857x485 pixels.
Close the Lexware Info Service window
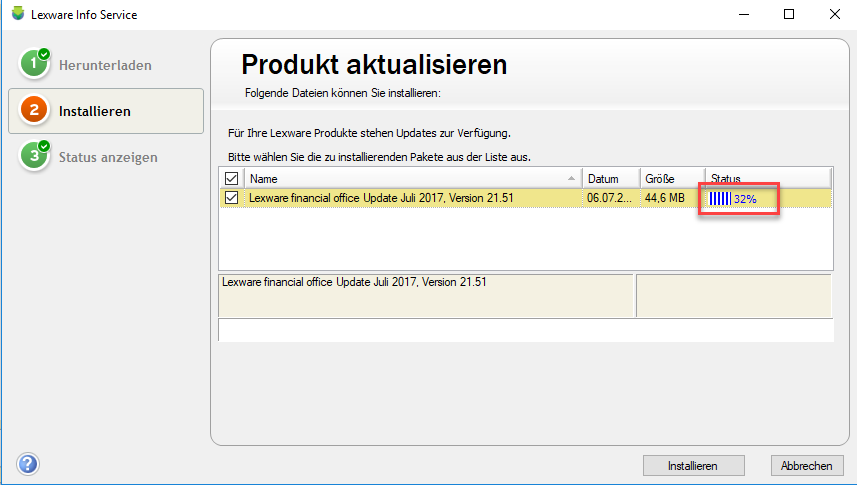pos(834,15)
